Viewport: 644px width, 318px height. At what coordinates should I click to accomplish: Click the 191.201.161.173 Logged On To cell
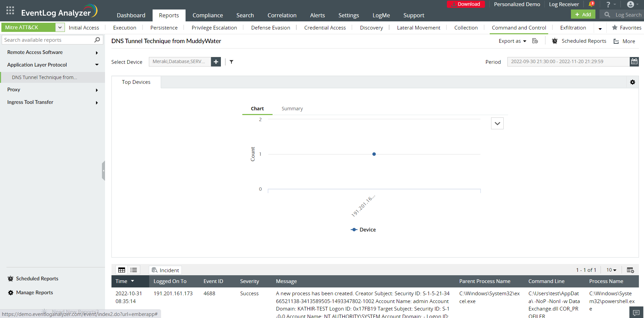(x=173, y=294)
